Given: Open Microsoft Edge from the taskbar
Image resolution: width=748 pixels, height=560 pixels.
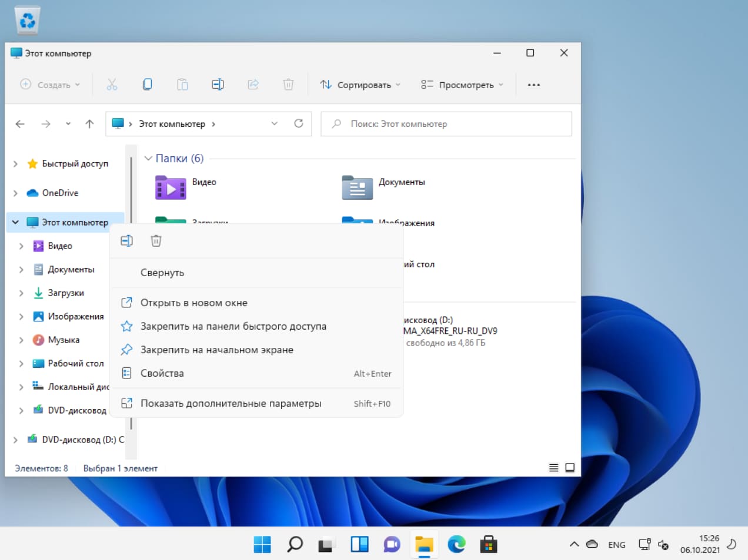Looking at the screenshot, I should point(456,545).
